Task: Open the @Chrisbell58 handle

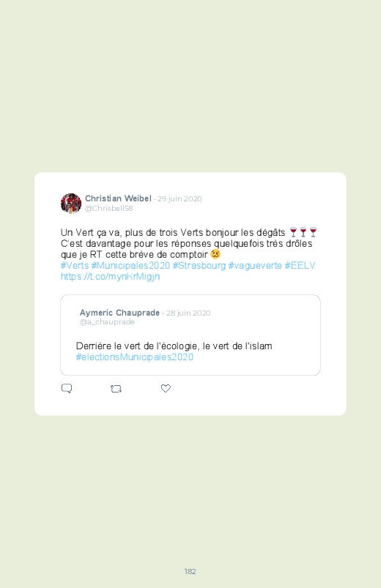Action: (x=109, y=209)
